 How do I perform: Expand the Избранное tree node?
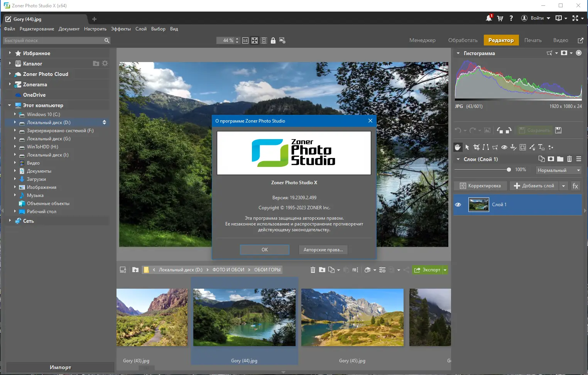point(10,53)
